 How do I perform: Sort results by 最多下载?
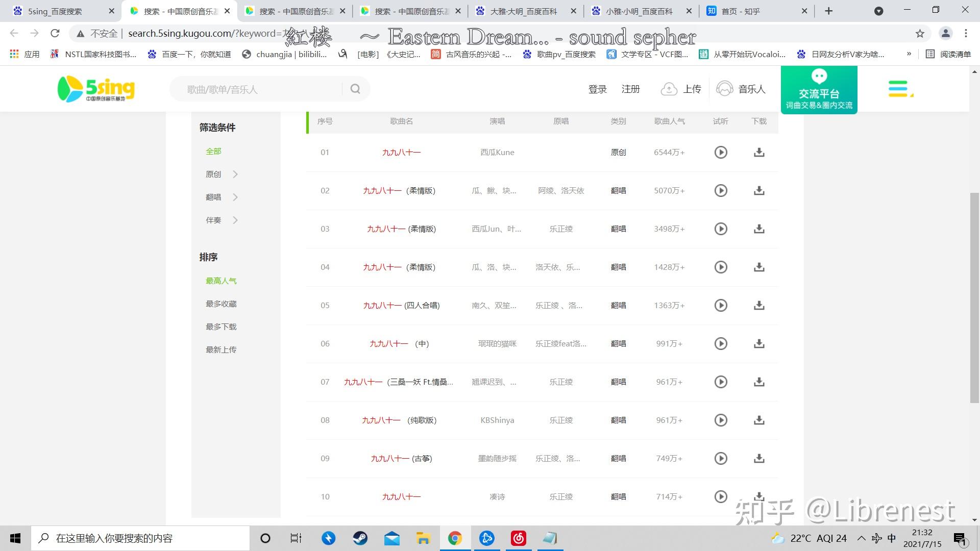click(x=221, y=327)
